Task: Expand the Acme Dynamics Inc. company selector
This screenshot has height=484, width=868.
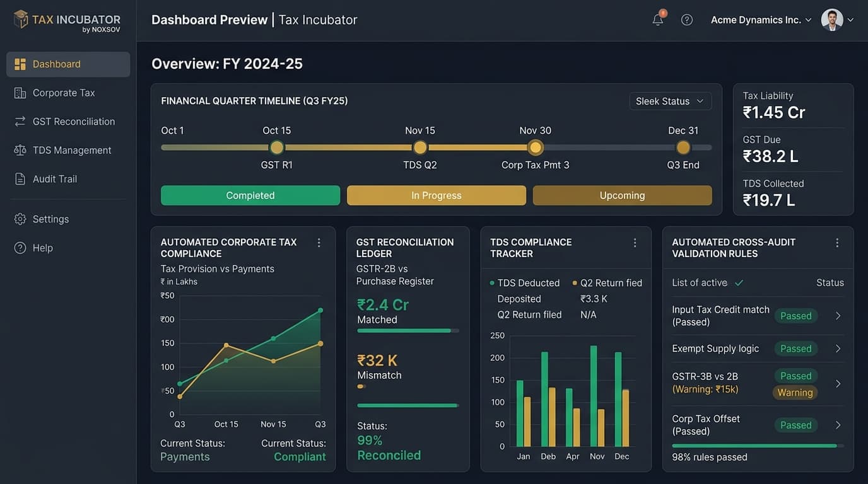Action: (x=761, y=20)
